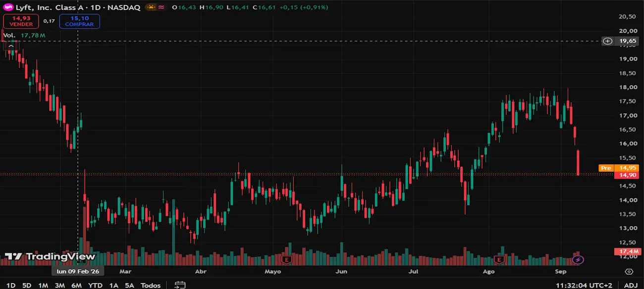Select the 5A time range
This screenshot has height=289, width=644.
[129, 285]
